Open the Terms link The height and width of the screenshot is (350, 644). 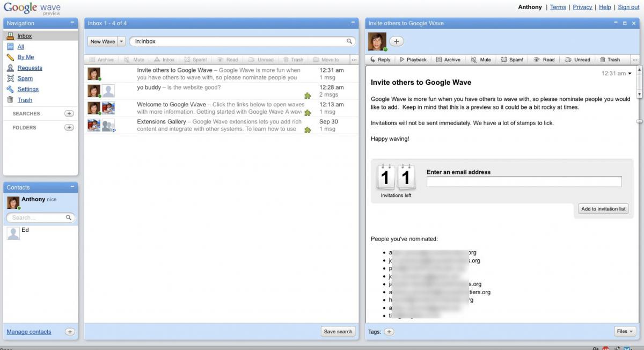pyautogui.click(x=558, y=7)
